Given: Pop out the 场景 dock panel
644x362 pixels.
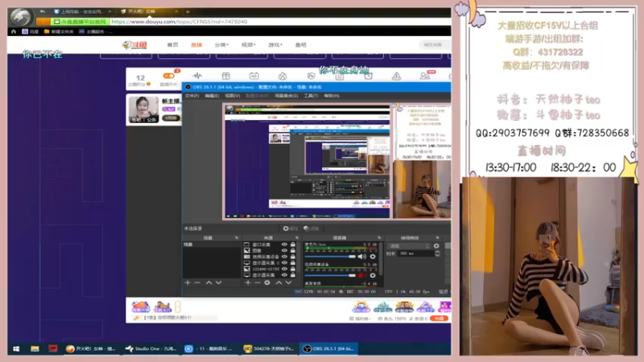Looking at the screenshot, I should click(x=237, y=237).
